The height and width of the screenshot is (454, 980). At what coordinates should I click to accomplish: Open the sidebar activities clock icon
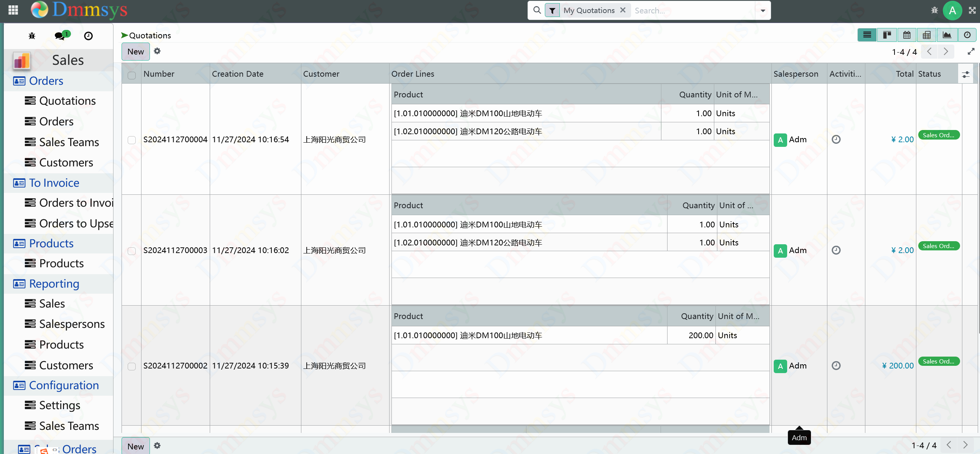(x=88, y=36)
